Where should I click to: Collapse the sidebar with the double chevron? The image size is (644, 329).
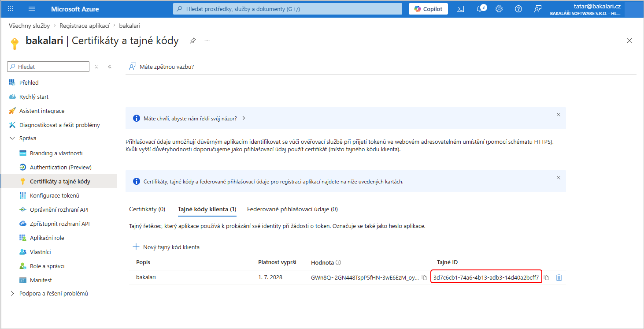pos(110,67)
